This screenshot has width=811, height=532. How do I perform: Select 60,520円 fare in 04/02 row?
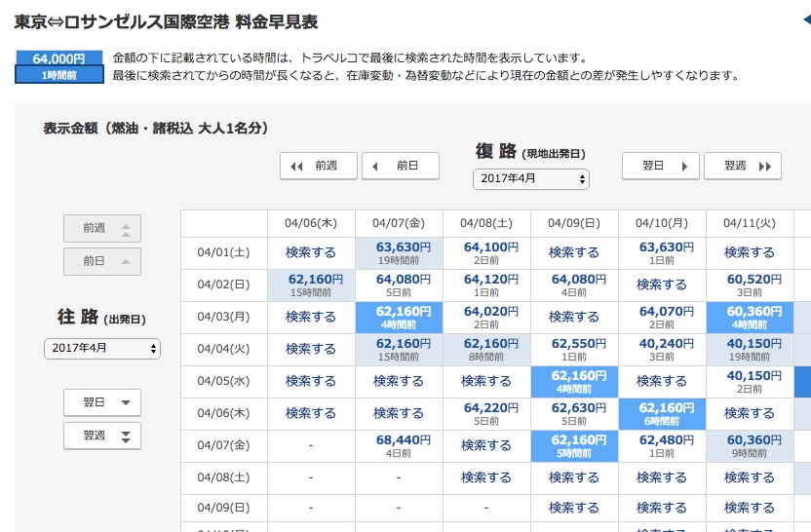(750, 285)
